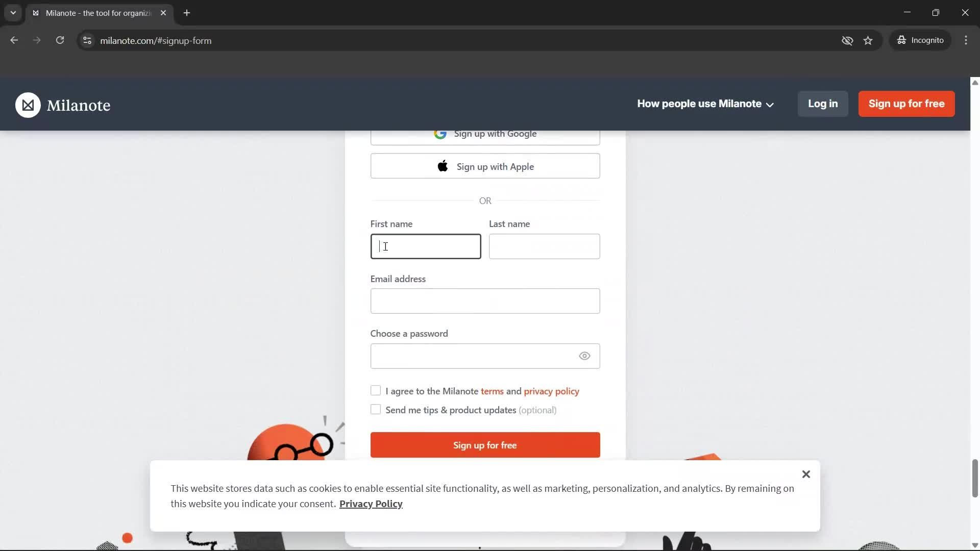Enable Send me tips & product updates

[376, 409]
